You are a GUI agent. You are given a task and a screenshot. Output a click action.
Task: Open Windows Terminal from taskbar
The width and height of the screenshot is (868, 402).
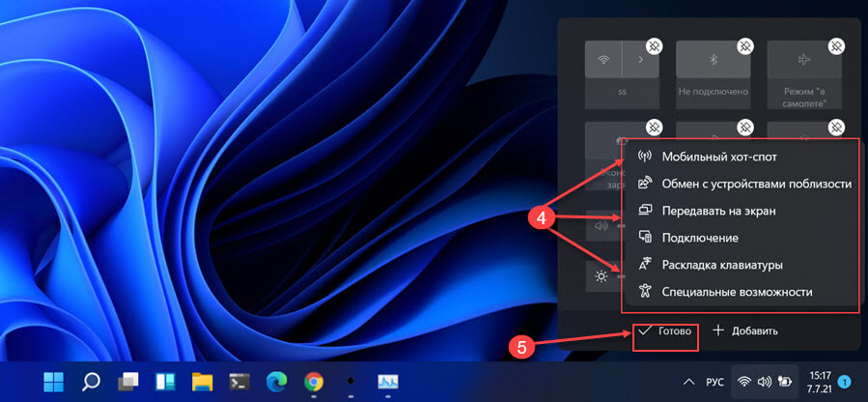coord(239,382)
